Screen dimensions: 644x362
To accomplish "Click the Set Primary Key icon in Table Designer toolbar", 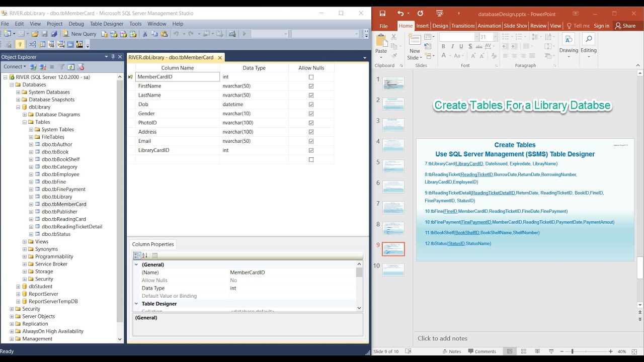I will coord(20,45).
